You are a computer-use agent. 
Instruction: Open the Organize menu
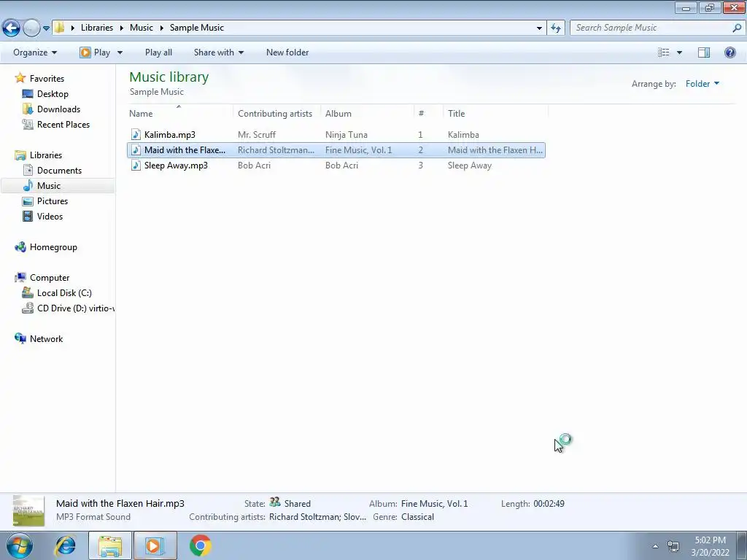[x=35, y=52]
